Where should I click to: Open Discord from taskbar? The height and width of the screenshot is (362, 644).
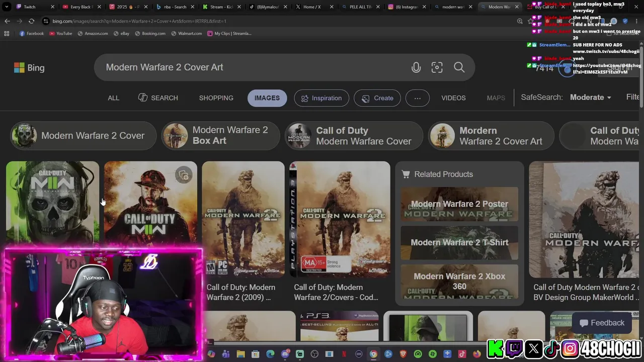[285, 354]
